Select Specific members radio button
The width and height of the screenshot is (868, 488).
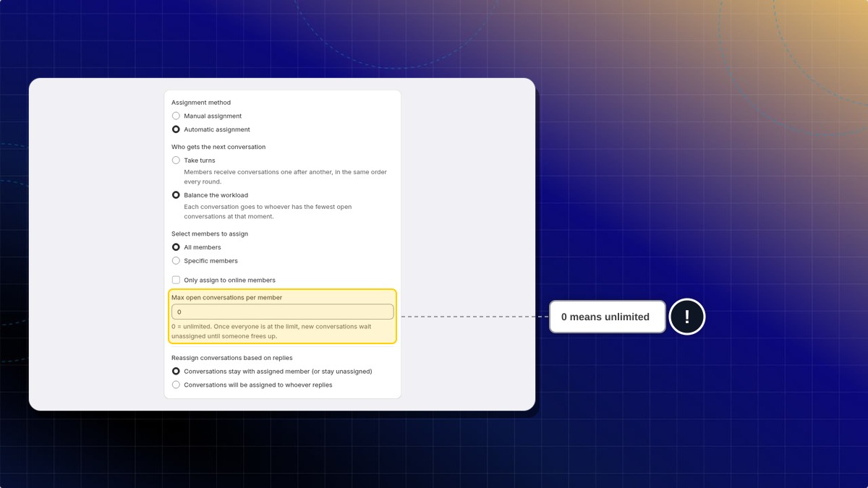pos(176,261)
